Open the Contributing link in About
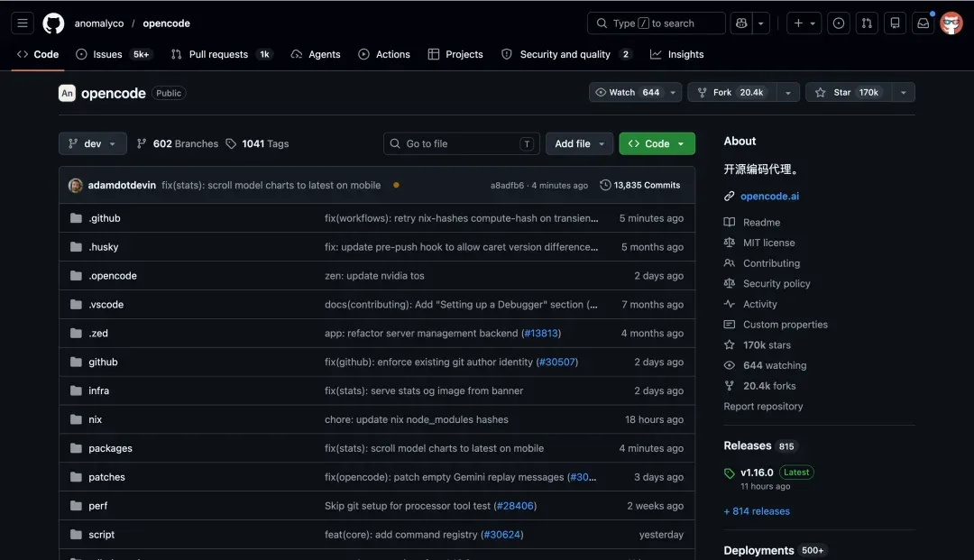 [771, 263]
